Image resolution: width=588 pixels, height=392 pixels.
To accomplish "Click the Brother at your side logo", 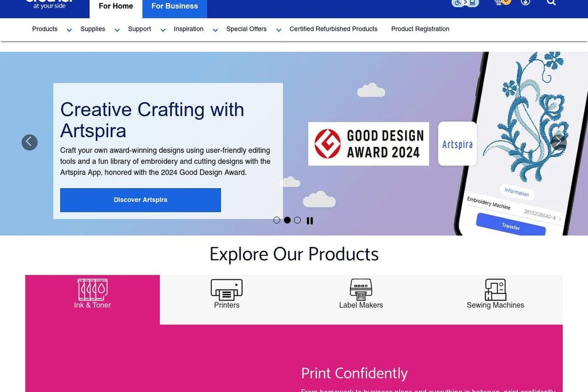I will [x=49, y=4].
